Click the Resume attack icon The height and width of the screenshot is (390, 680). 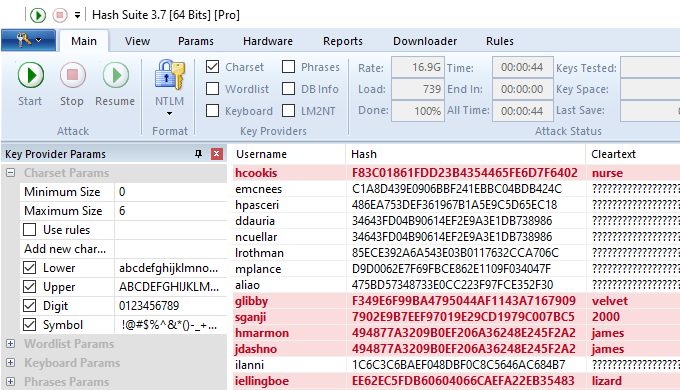(115, 75)
